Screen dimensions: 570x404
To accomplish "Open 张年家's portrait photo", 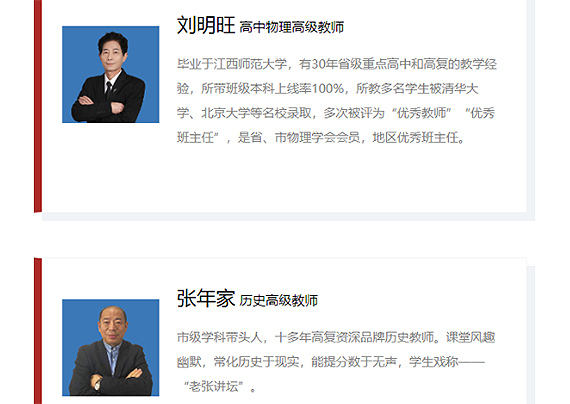I will (x=111, y=348).
